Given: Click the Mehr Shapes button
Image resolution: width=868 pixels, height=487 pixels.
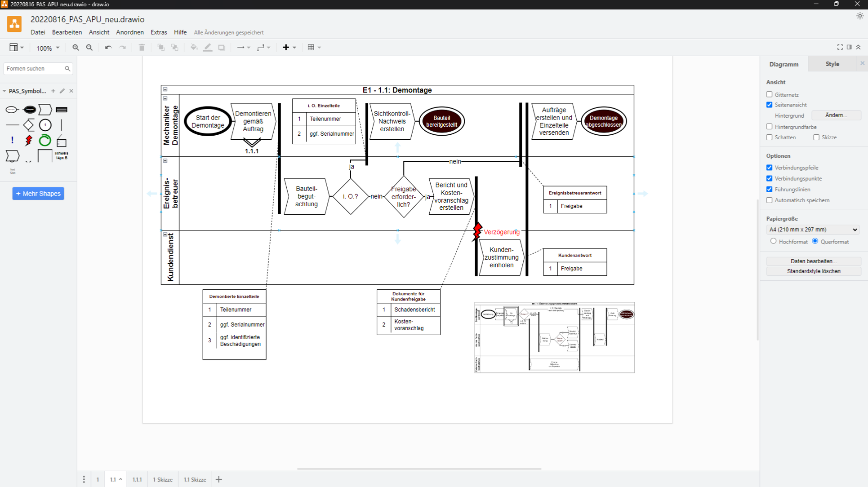Looking at the screenshot, I should 38,193.
